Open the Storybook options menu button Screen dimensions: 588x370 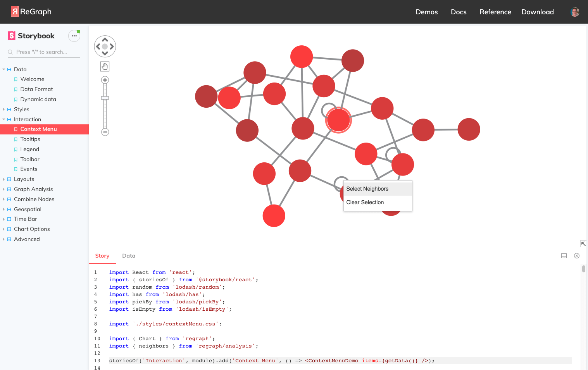74,36
